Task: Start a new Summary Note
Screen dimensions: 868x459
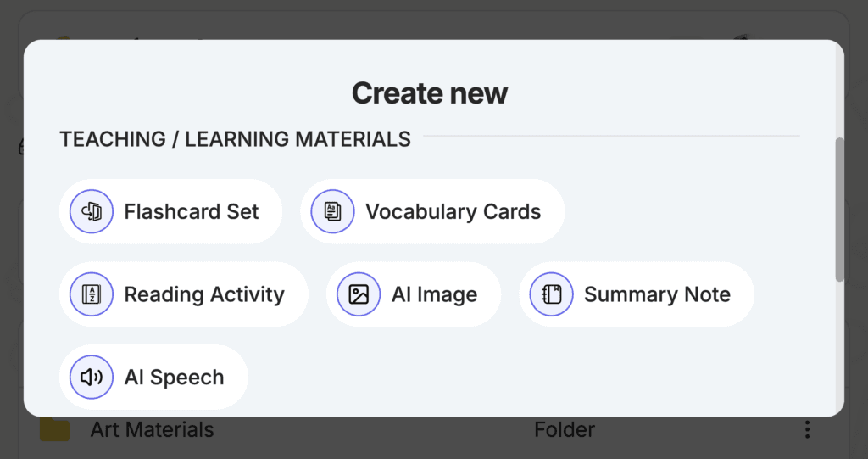Action: [637, 294]
